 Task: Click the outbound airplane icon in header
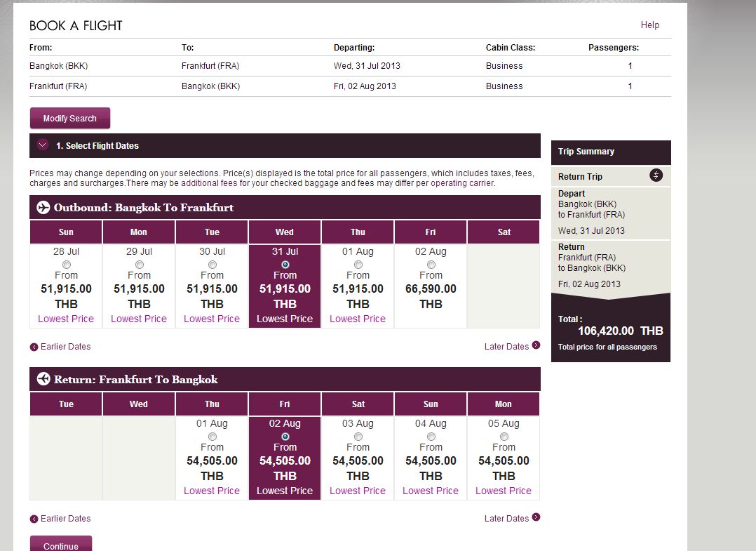(43, 208)
